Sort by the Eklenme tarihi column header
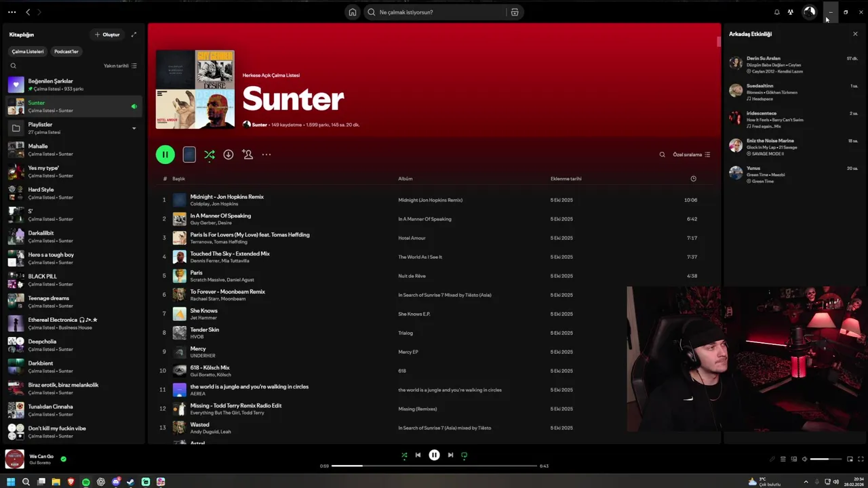The width and height of the screenshot is (868, 488). click(x=566, y=179)
